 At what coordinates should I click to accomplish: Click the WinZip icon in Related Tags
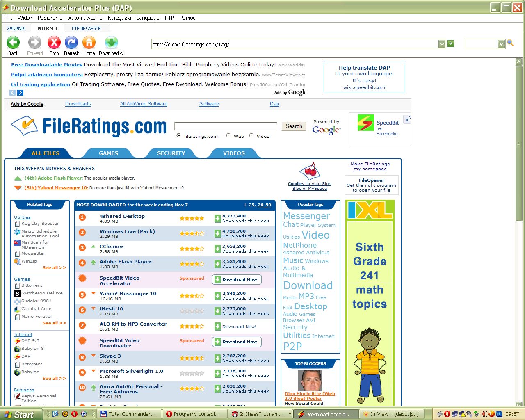17,261
